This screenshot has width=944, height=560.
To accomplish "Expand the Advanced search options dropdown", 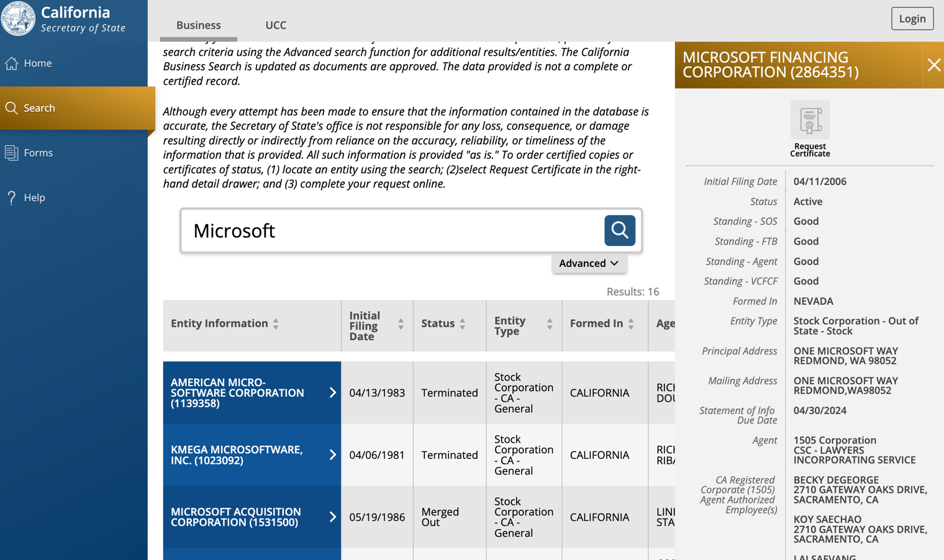I will 589,263.
